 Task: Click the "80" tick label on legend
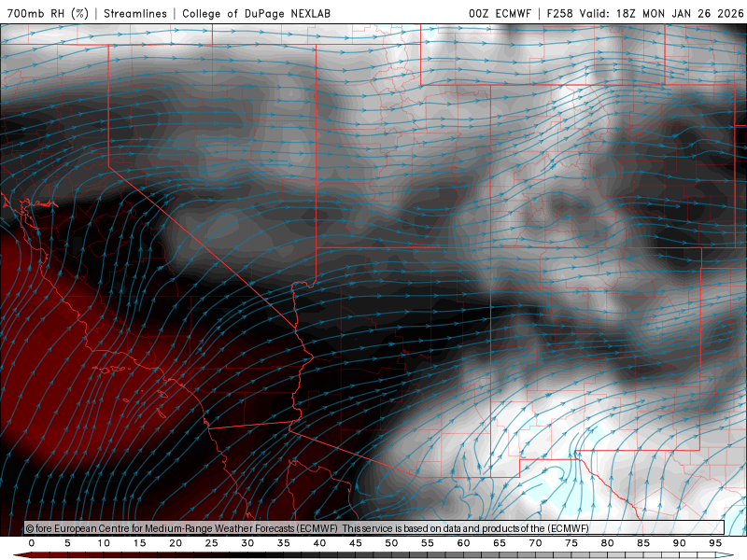point(607,543)
